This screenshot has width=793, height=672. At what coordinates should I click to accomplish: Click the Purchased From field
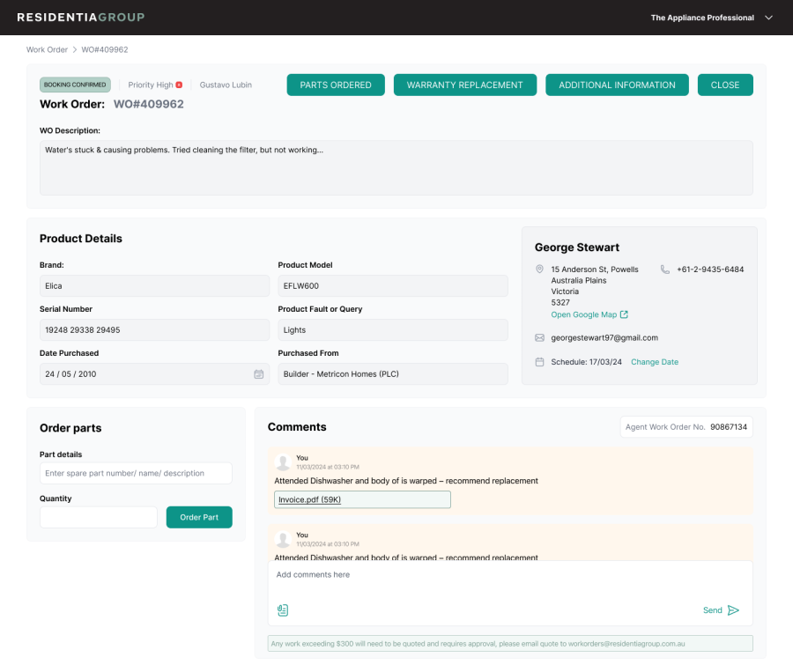click(x=393, y=374)
